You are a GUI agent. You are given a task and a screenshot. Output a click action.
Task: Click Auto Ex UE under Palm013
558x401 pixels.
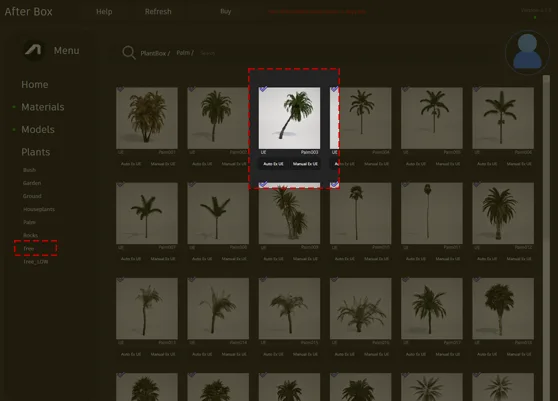click(131, 354)
